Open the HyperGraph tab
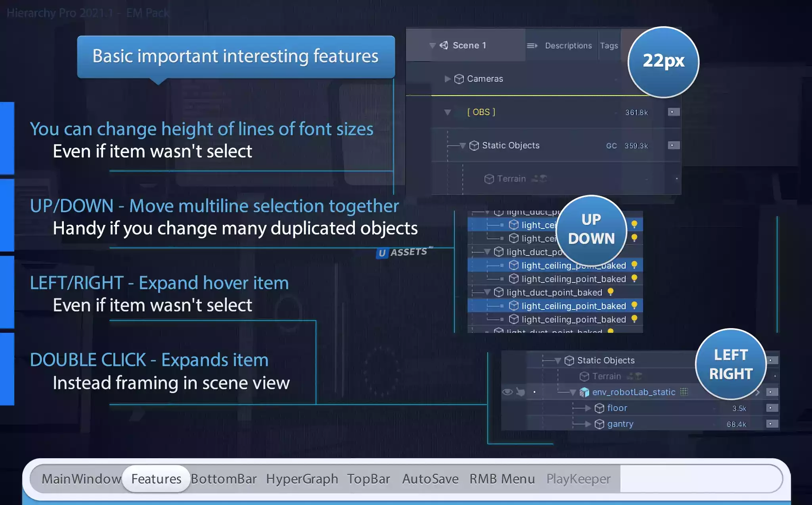Screen dimensions: 812x505 pyautogui.click(x=302, y=479)
